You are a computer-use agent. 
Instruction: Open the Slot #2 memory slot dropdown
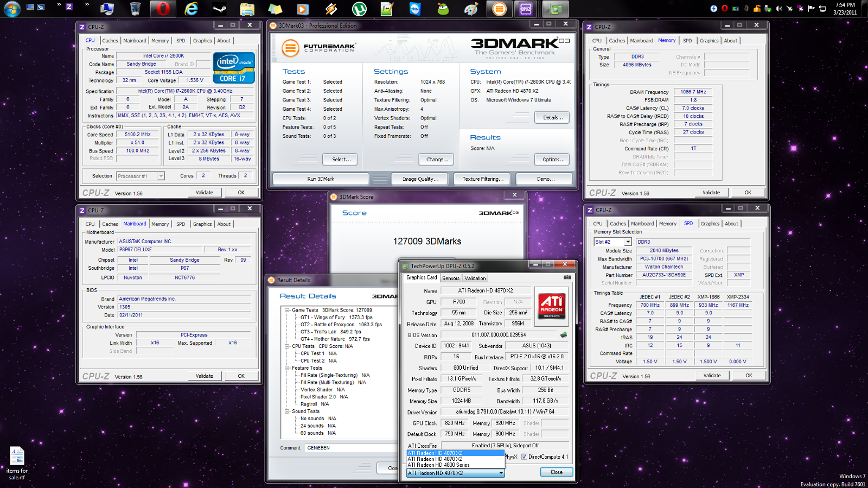[x=628, y=242]
